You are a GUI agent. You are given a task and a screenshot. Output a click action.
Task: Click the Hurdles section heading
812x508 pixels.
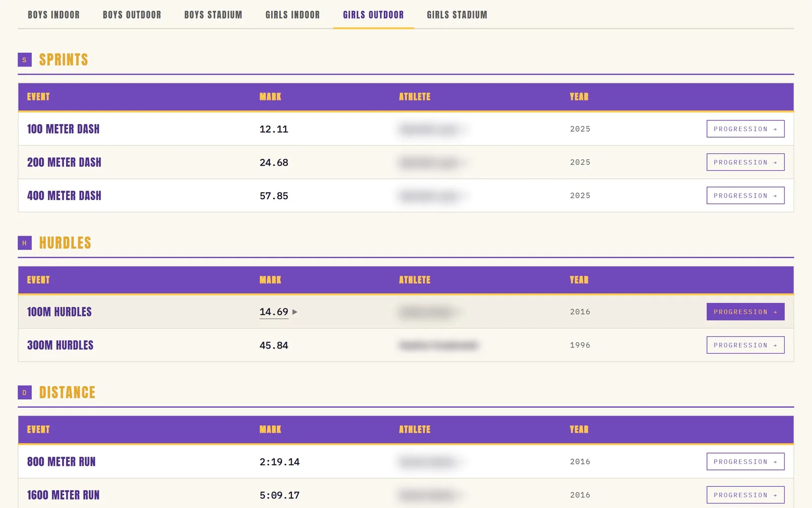(65, 243)
